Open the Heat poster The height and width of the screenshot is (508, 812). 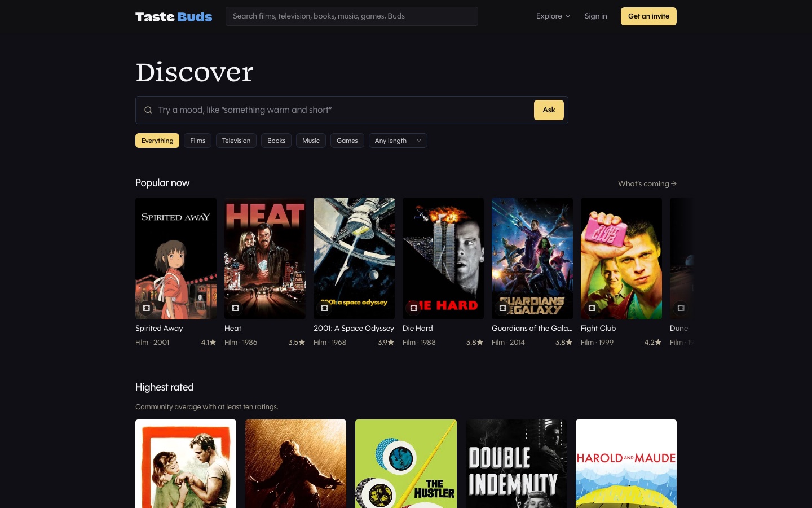click(x=265, y=259)
